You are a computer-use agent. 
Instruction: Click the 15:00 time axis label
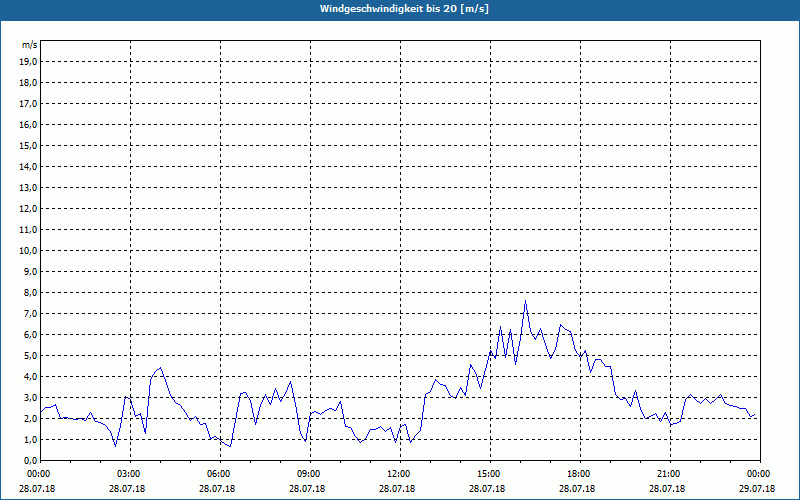490,474
